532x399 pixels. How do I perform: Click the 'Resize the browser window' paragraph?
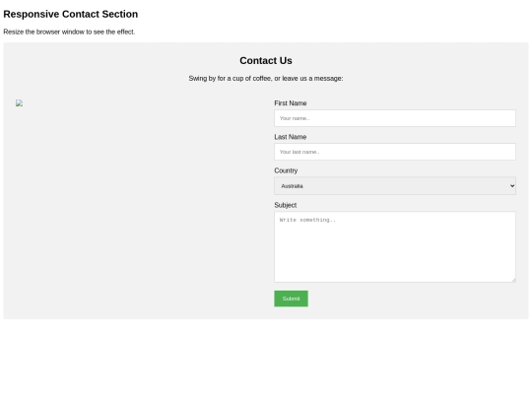tap(69, 32)
